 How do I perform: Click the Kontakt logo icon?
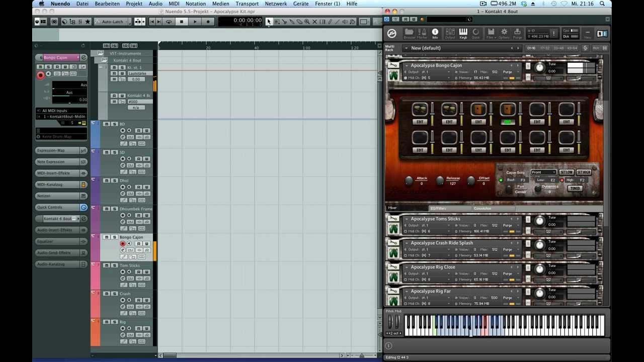[x=392, y=34]
